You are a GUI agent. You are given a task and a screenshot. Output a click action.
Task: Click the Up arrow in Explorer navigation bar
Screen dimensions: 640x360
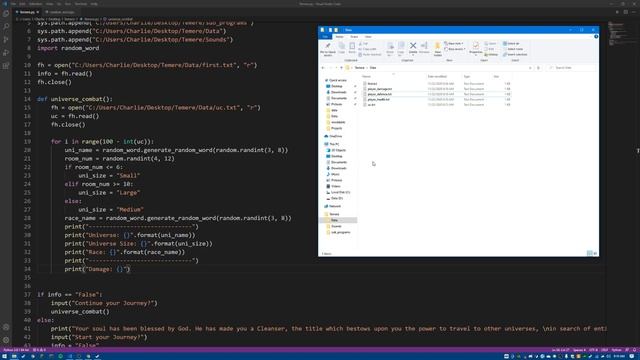pos(341,68)
